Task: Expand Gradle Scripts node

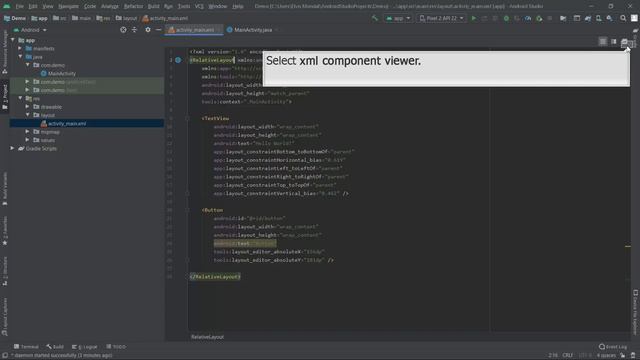Action: (x=13, y=149)
